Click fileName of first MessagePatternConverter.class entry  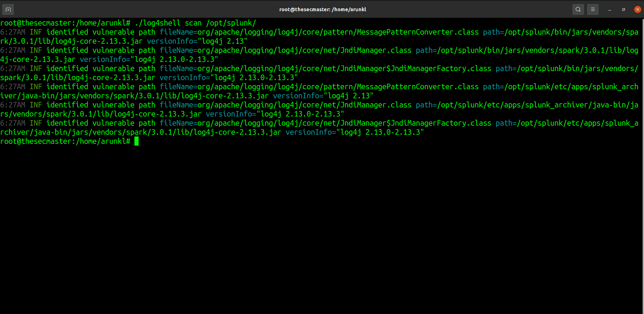pos(319,32)
